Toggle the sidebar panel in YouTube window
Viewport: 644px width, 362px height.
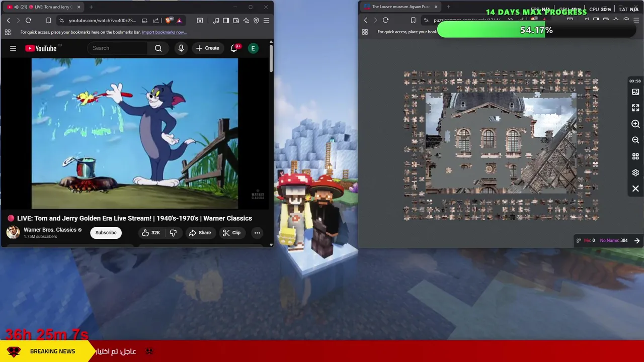226,20
